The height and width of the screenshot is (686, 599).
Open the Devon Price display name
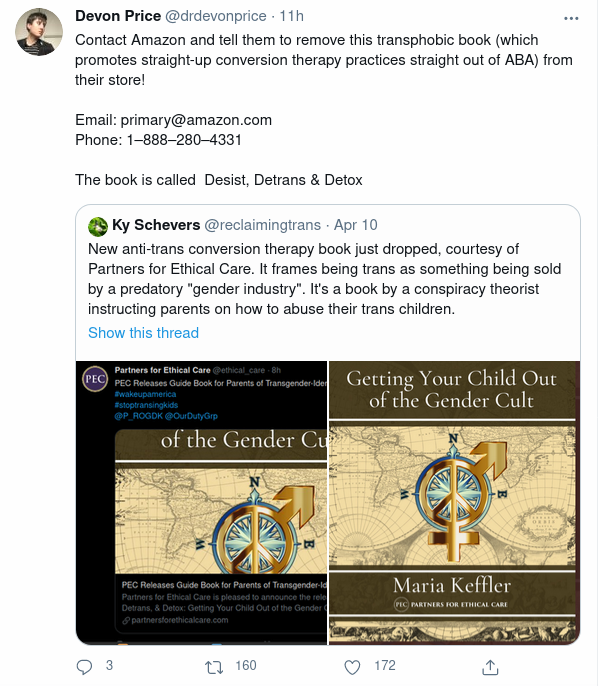point(118,16)
